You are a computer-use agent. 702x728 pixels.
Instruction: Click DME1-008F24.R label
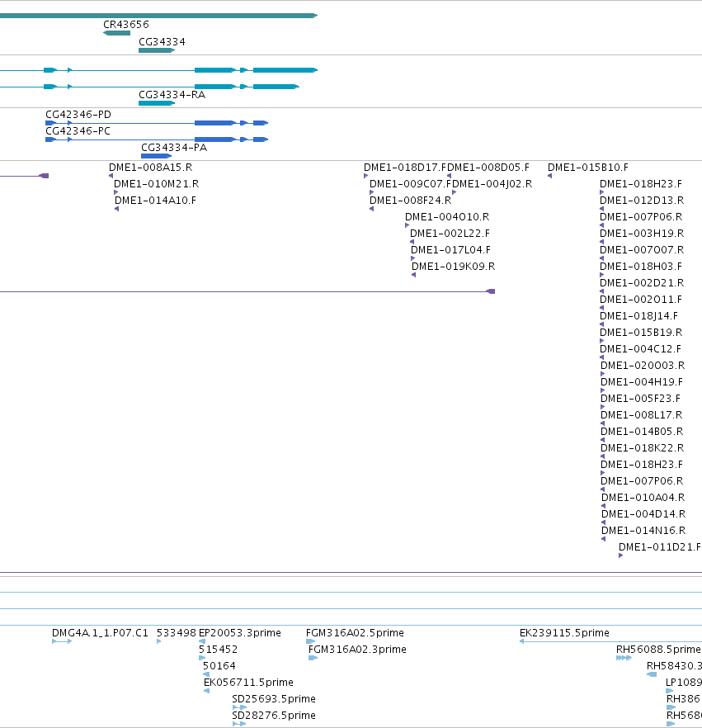tap(410, 201)
